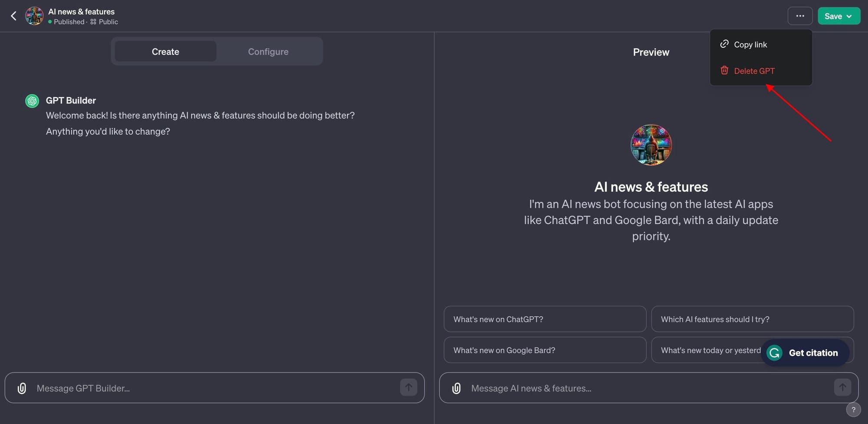868x424 pixels.
Task: Click the send arrow in the preview chat
Action: [842, 387]
